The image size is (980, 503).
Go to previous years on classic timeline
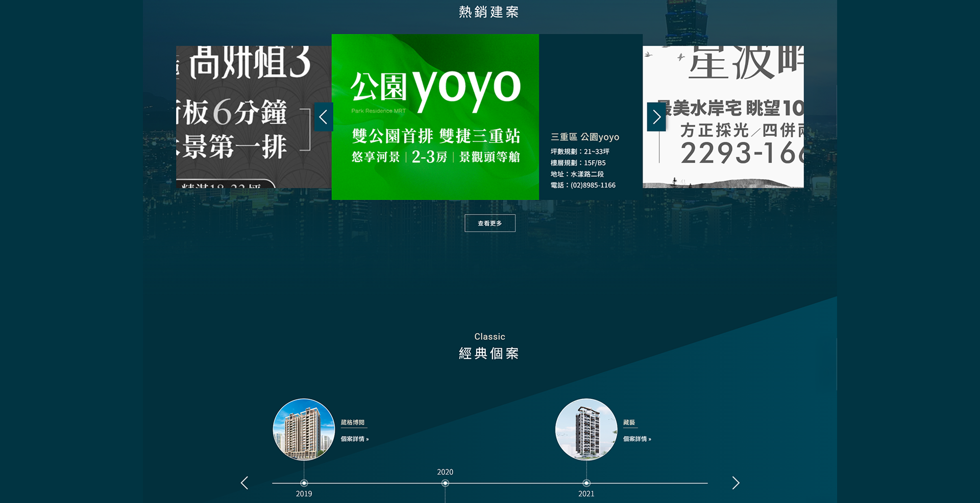pos(244,483)
